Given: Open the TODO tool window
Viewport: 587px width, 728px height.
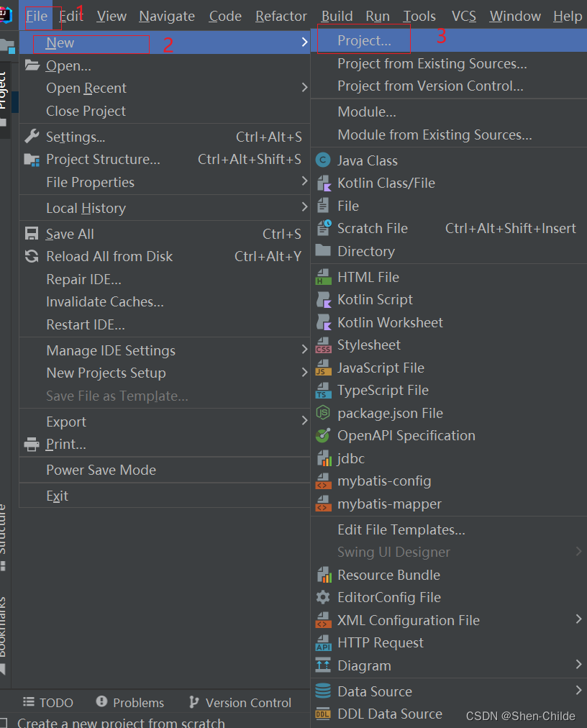Looking at the screenshot, I should (x=47, y=703).
